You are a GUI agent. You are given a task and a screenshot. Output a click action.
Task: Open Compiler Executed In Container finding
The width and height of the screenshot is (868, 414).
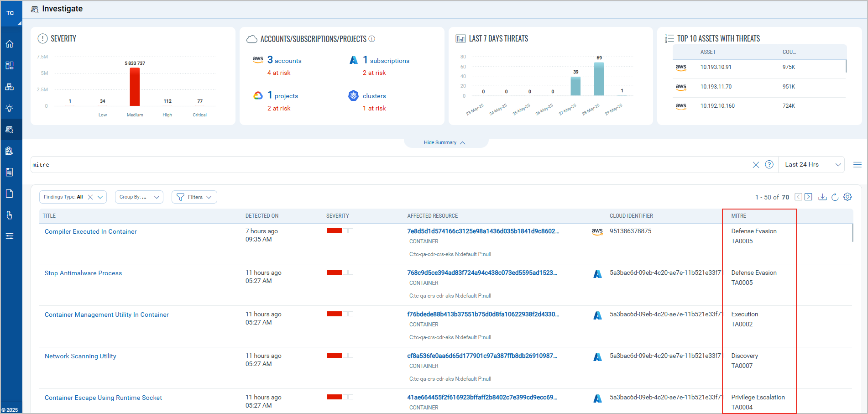click(91, 231)
